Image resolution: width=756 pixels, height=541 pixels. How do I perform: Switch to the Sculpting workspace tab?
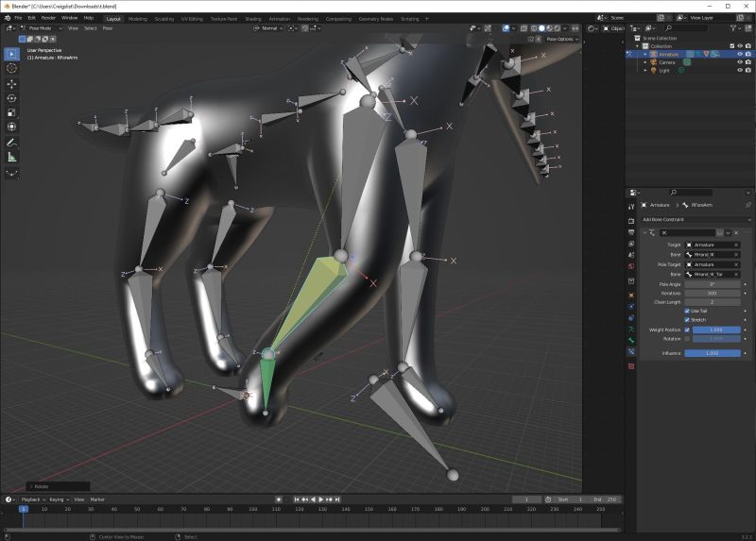[x=163, y=19]
